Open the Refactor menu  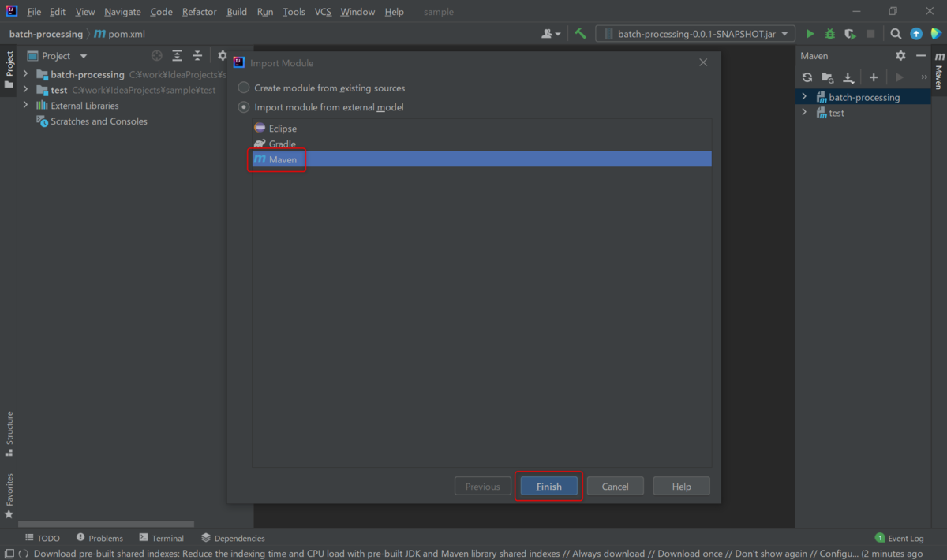[199, 12]
